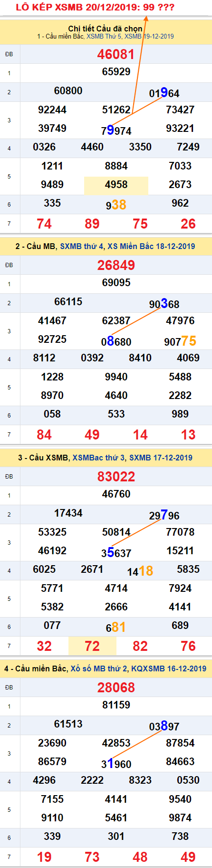Select number 35637 with blue digit

(x=116, y=553)
